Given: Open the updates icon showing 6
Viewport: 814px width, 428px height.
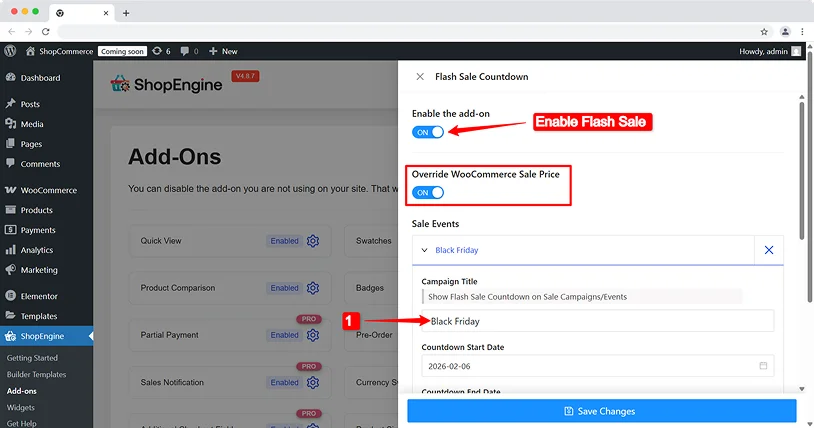Looking at the screenshot, I should tap(160, 51).
